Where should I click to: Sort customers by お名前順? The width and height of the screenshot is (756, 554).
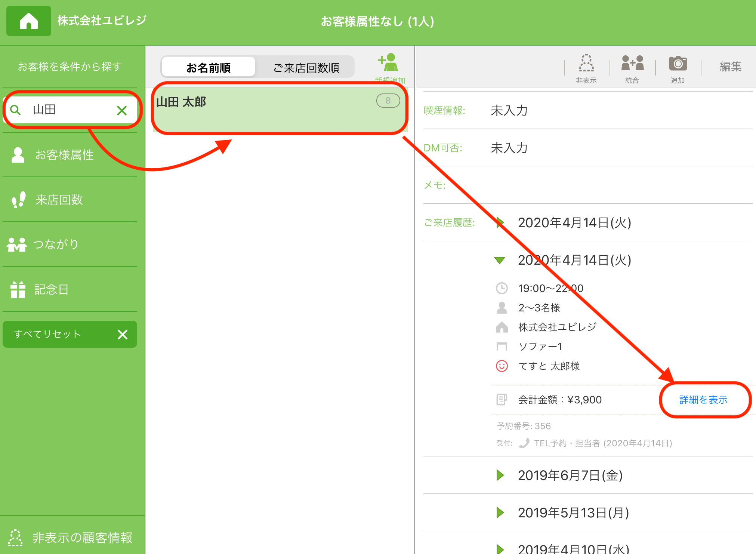209,68
